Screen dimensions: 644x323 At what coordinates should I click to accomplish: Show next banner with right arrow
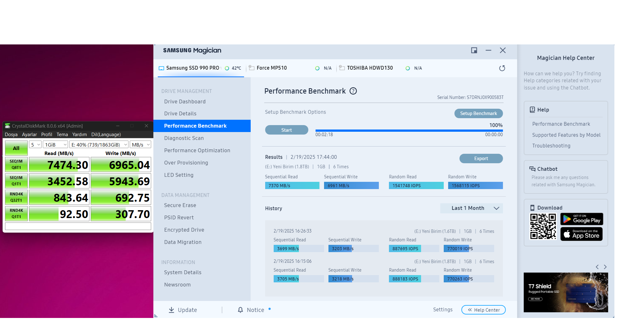605,267
